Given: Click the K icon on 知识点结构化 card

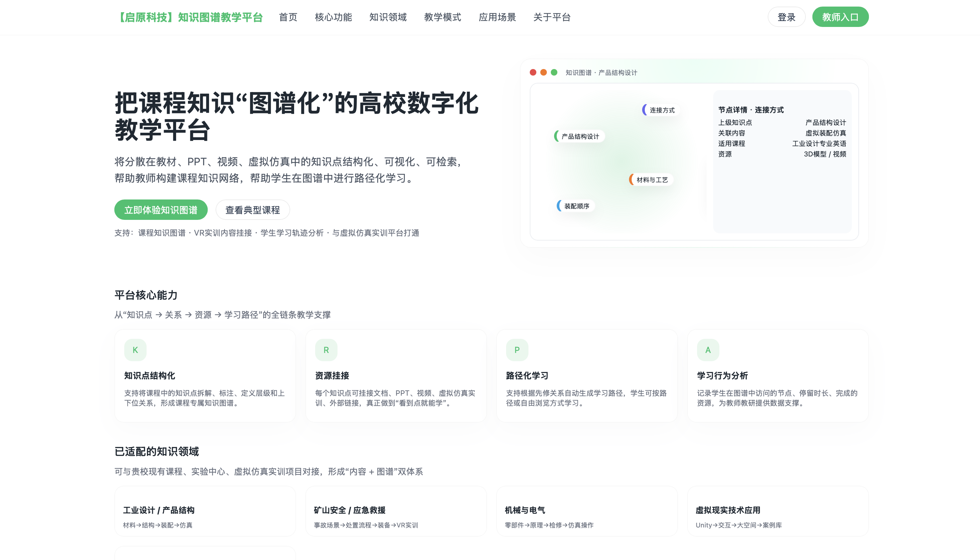Looking at the screenshot, I should 135,350.
